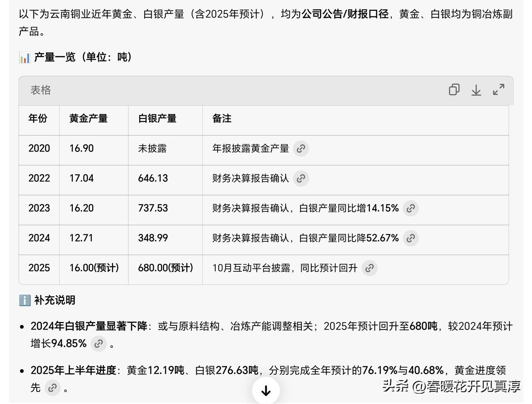
Task: Open the 2023 白银产量 reference link
Action: coord(411,208)
